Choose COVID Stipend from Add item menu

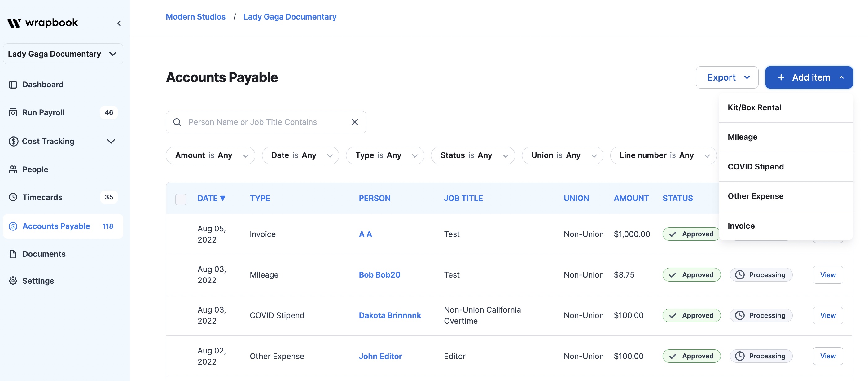click(786, 167)
